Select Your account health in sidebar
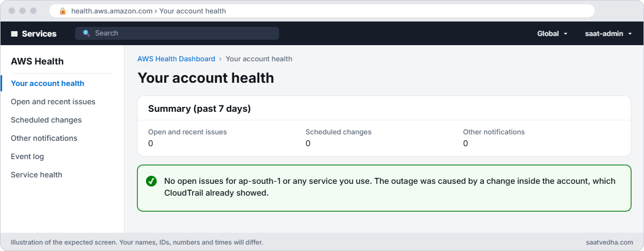This screenshot has width=644, height=251. point(47,83)
